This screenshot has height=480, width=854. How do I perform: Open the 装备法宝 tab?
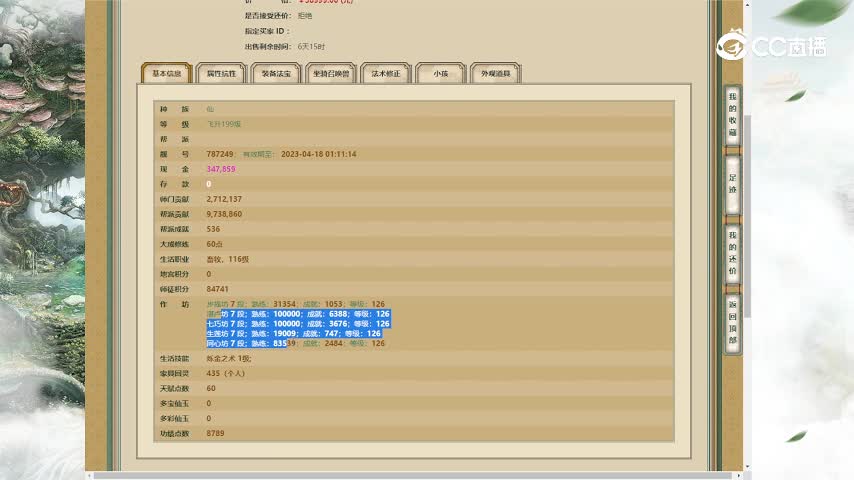(276, 74)
